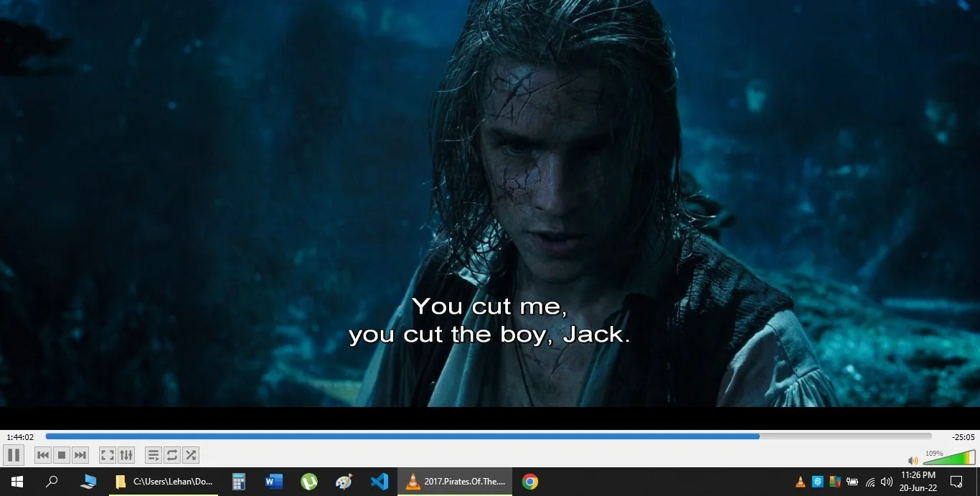The image size is (980, 496).
Task: Open the Windows Start menu
Action: coord(17,482)
